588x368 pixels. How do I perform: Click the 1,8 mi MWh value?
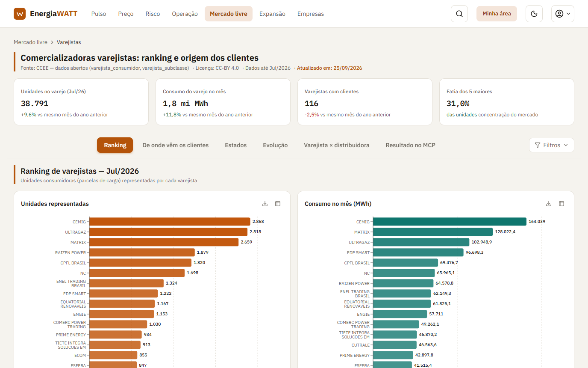185,104
